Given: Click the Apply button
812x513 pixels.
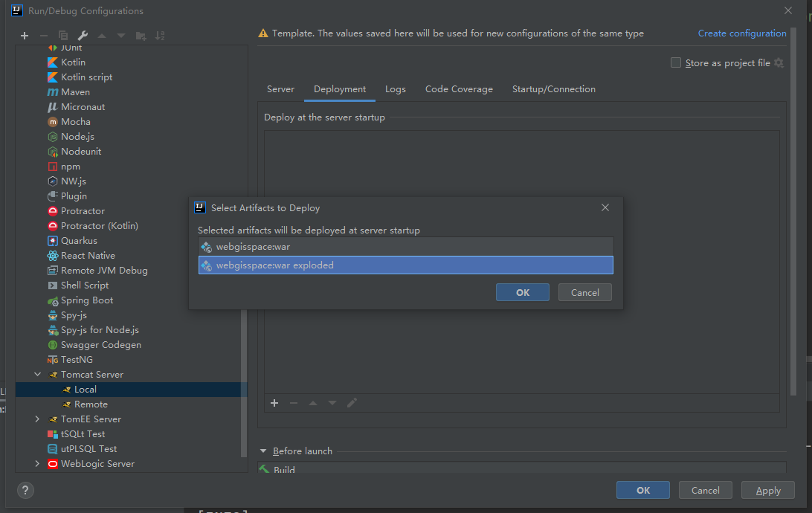Looking at the screenshot, I should (768, 490).
